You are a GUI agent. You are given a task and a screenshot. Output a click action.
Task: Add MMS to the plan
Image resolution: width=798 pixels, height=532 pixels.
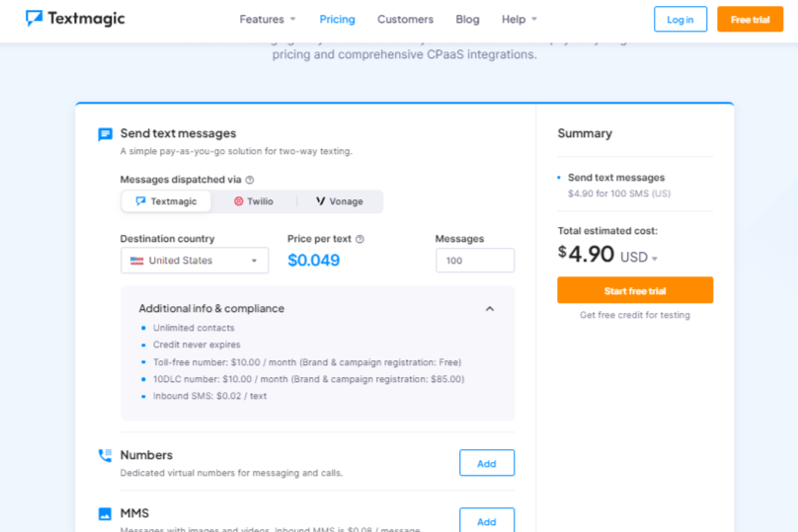487,520
